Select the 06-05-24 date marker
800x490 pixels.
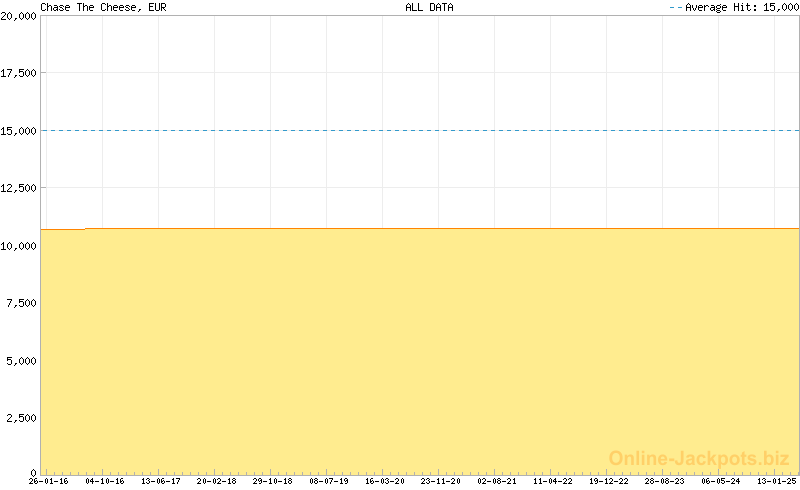pos(721,481)
